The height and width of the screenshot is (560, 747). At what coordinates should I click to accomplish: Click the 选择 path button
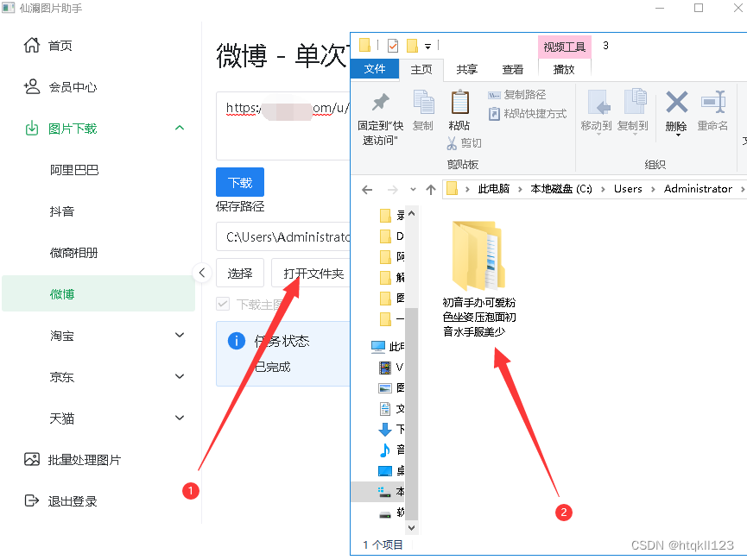pos(239,274)
